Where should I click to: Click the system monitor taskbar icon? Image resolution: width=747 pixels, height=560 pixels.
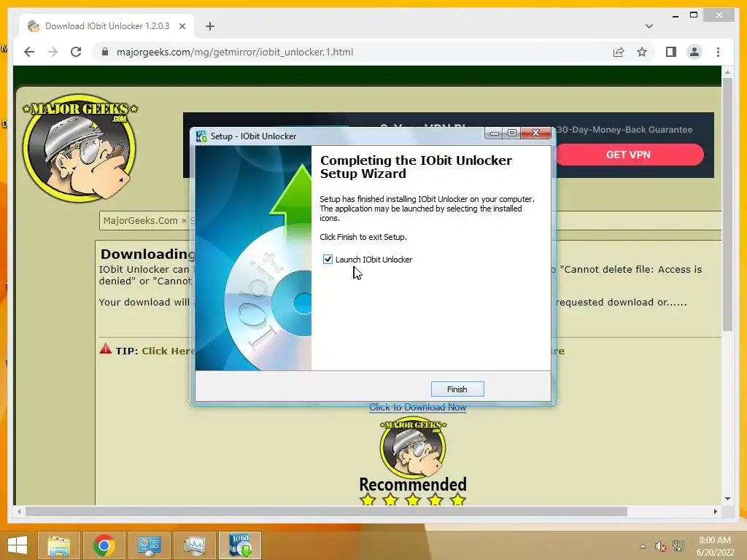[x=194, y=545]
